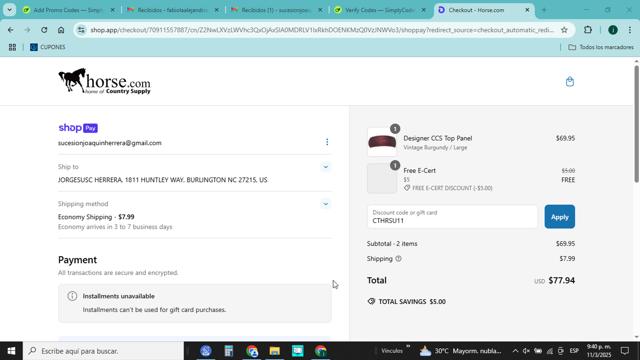
Task: Open volume control in system tray
Action: (526, 351)
